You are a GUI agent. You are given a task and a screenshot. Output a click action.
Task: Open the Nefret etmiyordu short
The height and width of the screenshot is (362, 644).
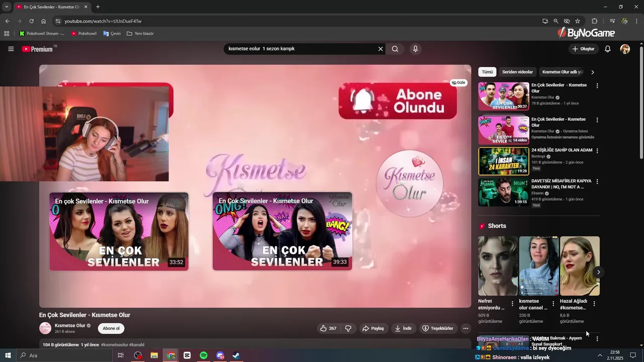[x=498, y=266]
